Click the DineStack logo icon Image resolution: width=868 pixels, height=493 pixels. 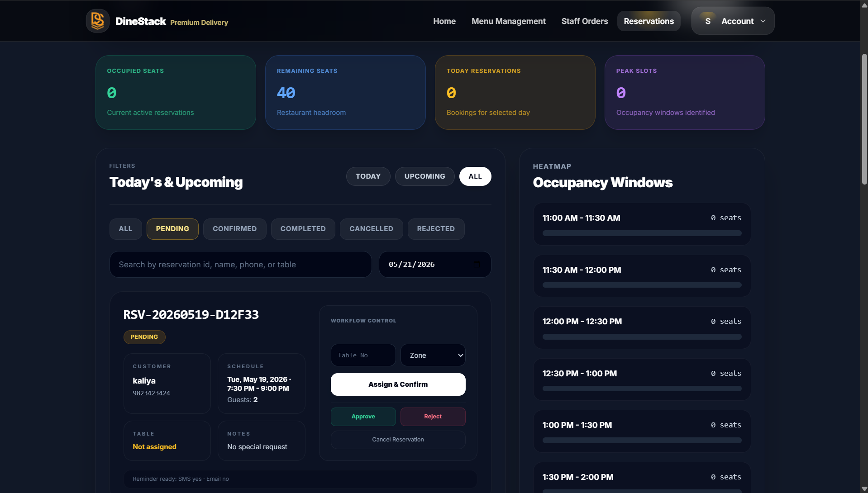click(x=98, y=21)
